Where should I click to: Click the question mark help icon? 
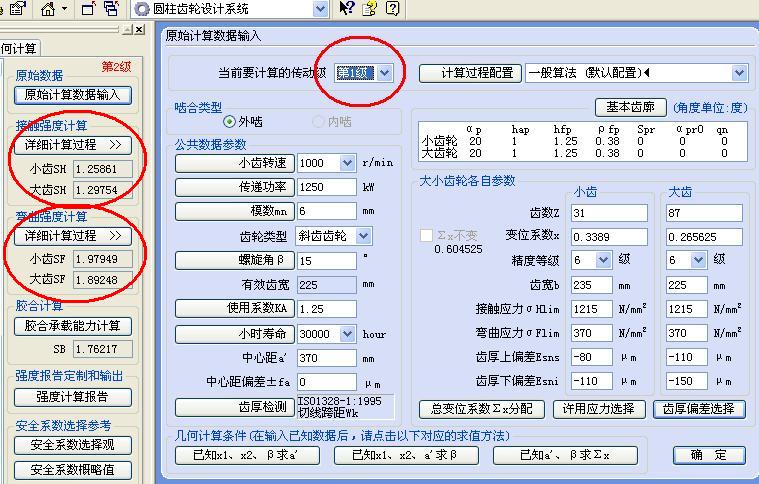[x=393, y=9]
